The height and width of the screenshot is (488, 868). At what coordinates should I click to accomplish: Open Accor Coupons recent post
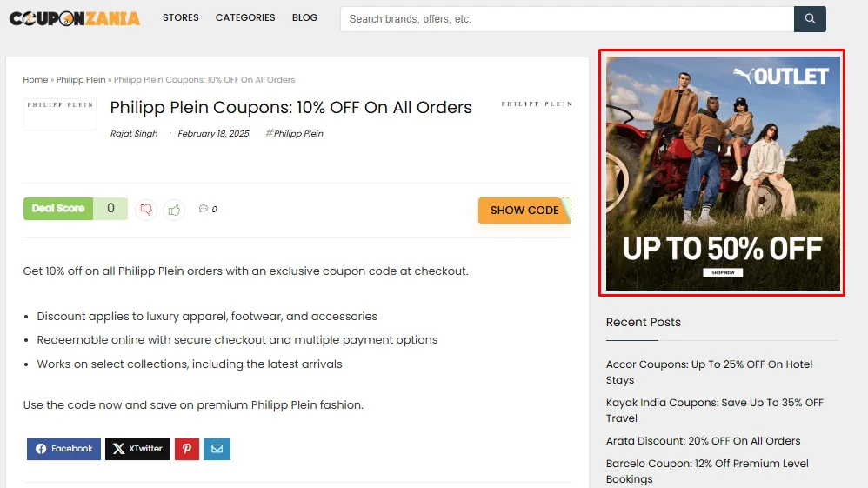[709, 372]
